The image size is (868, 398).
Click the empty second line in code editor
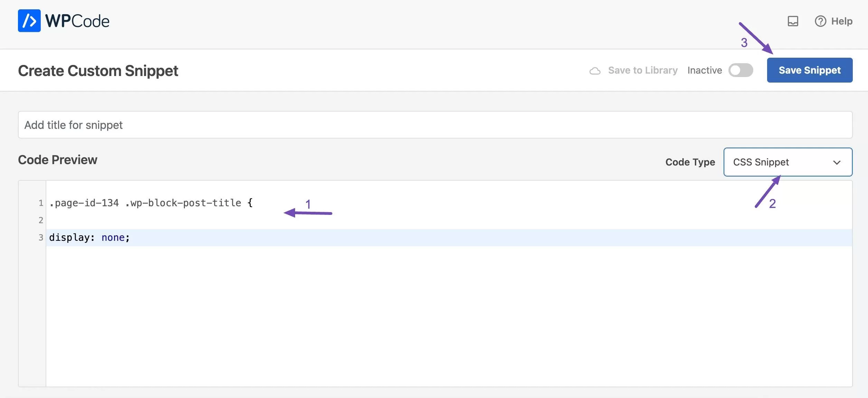[x=415, y=220]
